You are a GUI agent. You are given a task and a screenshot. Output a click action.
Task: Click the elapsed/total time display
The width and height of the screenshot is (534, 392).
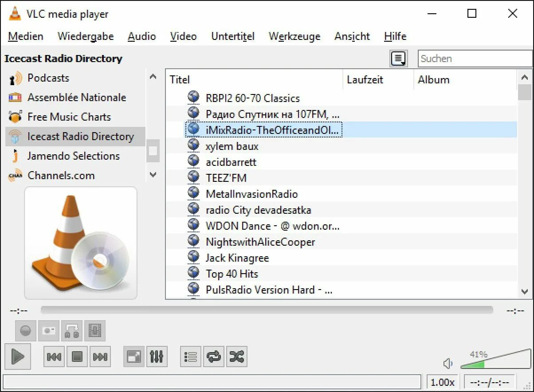click(489, 382)
